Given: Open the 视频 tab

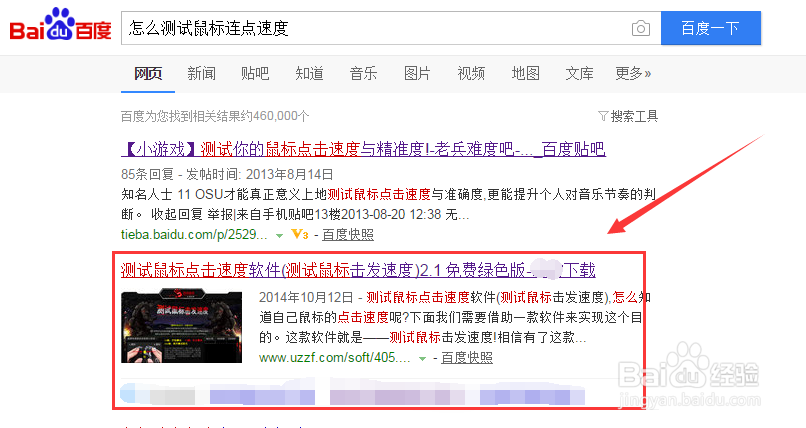Looking at the screenshot, I should [471, 73].
